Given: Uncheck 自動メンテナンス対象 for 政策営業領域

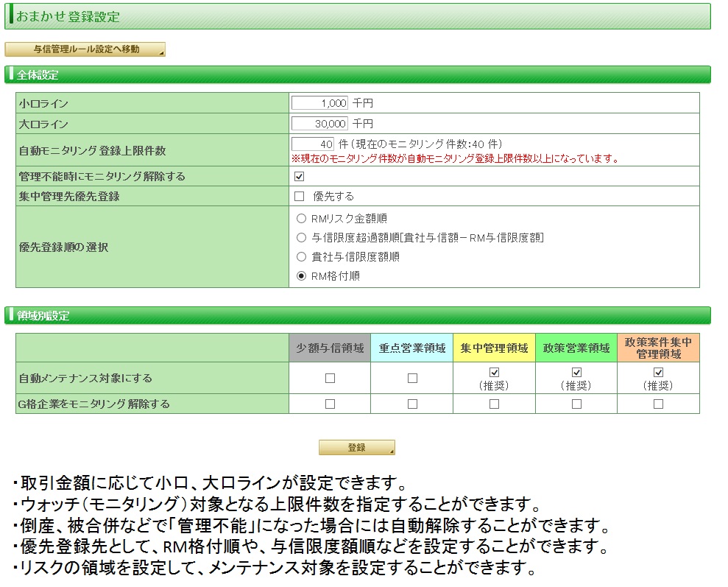Looking at the screenshot, I should pos(576,373).
